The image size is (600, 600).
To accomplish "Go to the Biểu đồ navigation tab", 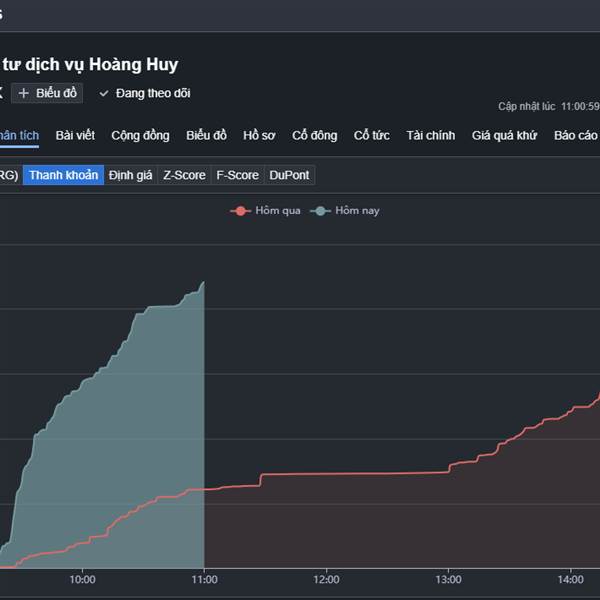I will point(206,136).
